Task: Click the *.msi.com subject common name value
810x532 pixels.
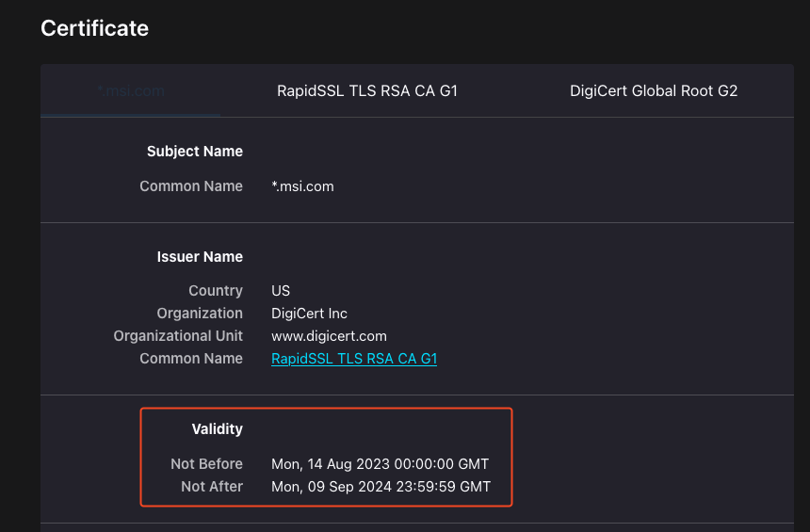Action: (302, 186)
